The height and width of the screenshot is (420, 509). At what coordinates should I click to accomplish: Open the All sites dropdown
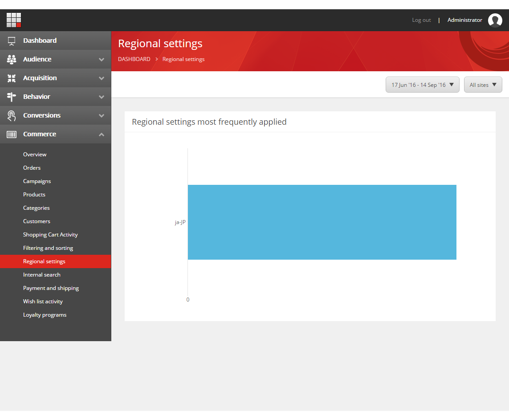(x=483, y=85)
